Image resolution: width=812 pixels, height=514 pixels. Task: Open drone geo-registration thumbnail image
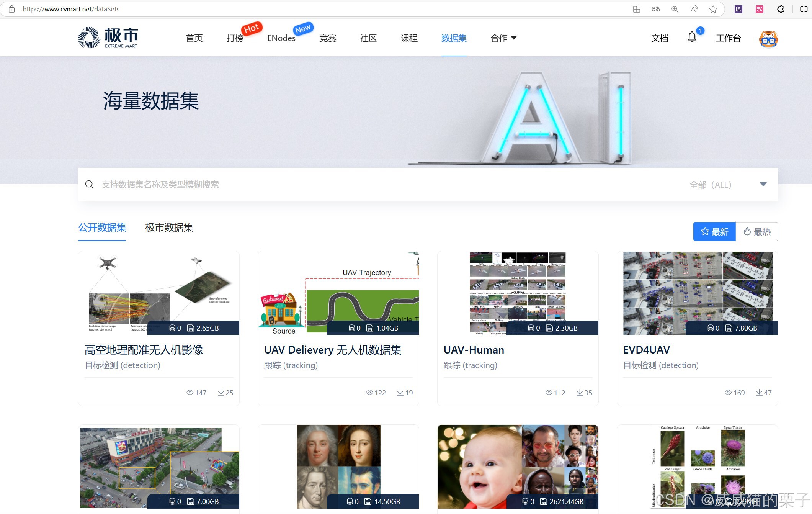click(159, 293)
